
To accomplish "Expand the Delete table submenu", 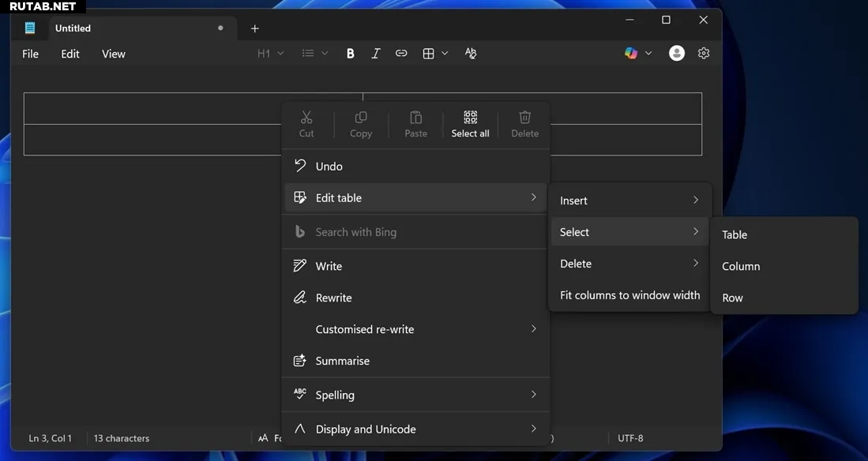I will pos(629,264).
